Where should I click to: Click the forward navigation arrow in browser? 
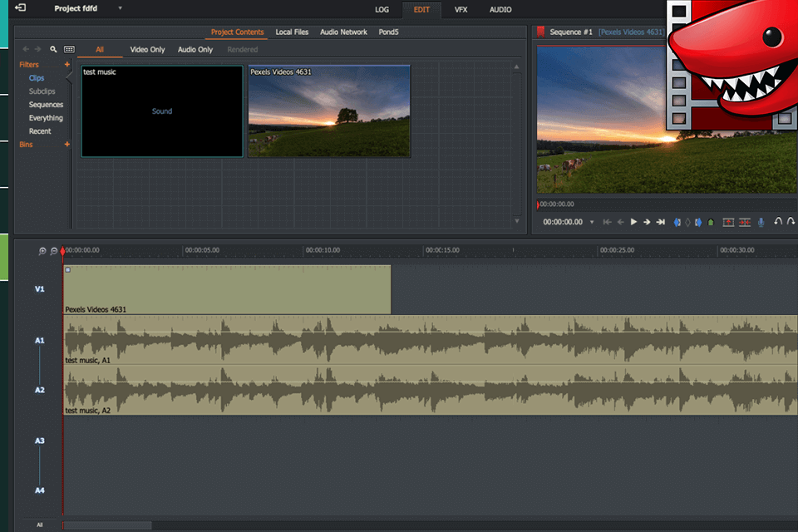tap(37, 49)
